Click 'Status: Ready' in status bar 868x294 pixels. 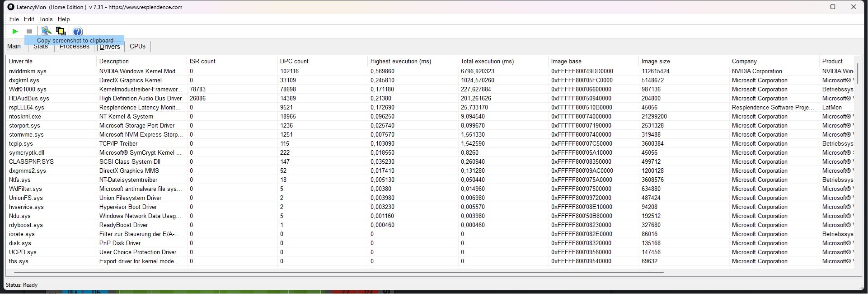(22, 285)
